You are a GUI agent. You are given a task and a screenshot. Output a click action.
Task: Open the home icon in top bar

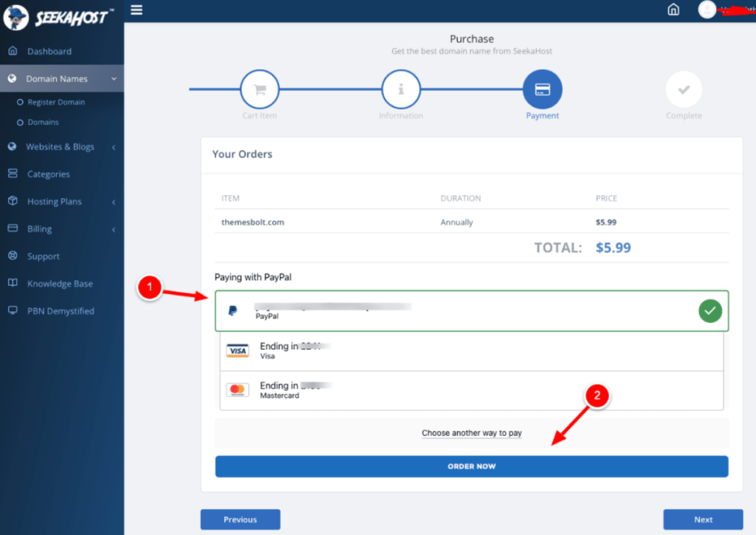pos(673,10)
